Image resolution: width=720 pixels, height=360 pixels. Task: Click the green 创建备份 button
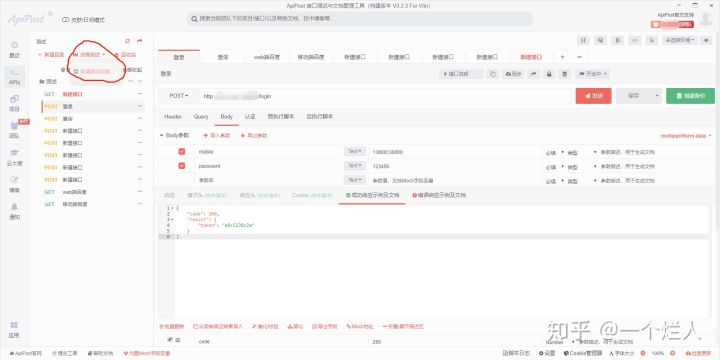690,96
